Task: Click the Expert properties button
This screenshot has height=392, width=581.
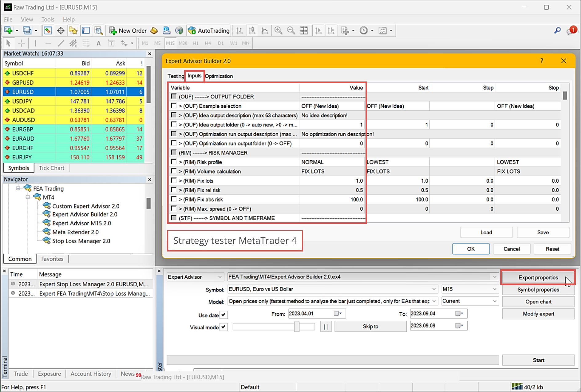Action: point(538,277)
